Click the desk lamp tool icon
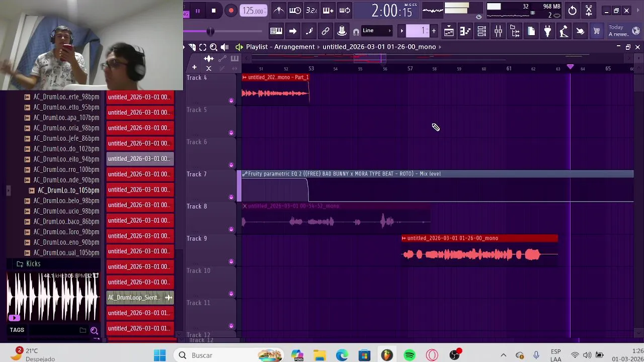This screenshot has width=644, height=362. (x=563, y=31)
